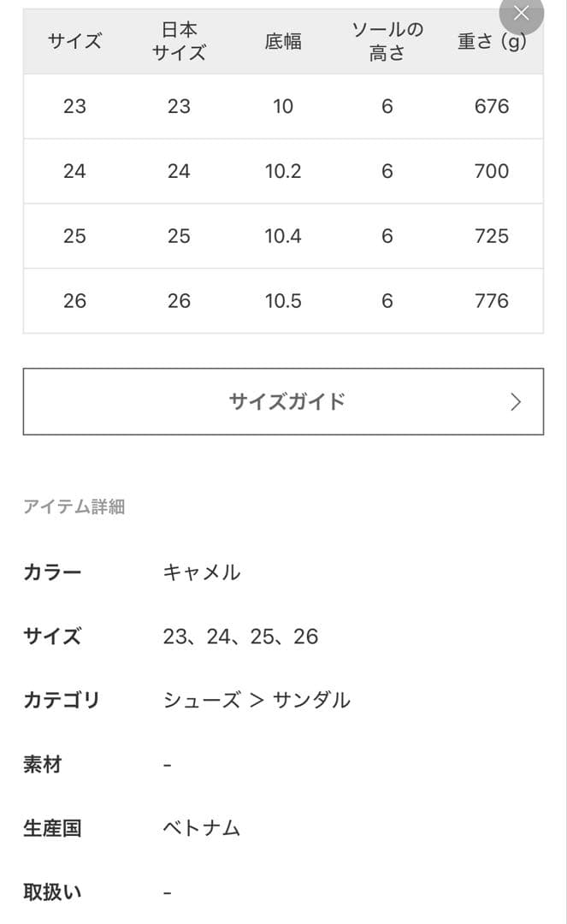Click the chevron arrow on サイズガイド
Image resolution: width=567 pixels, height=924 pixels.
(x=514, y=401)
